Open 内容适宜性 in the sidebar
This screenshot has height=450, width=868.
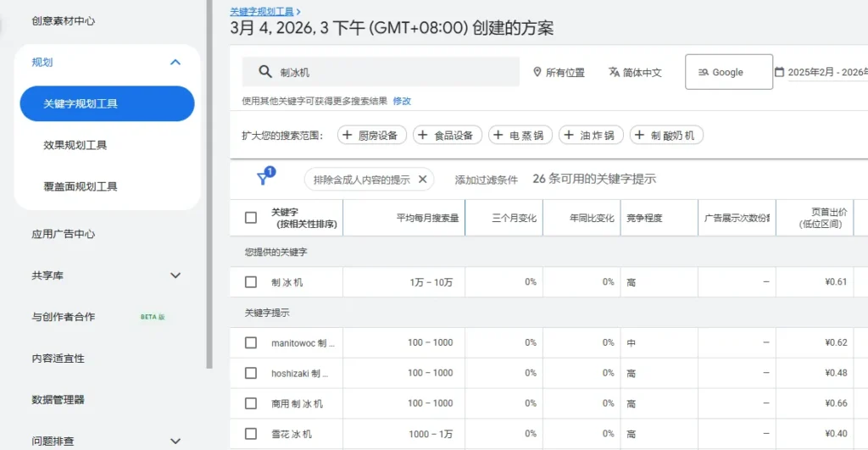[58, 358]
